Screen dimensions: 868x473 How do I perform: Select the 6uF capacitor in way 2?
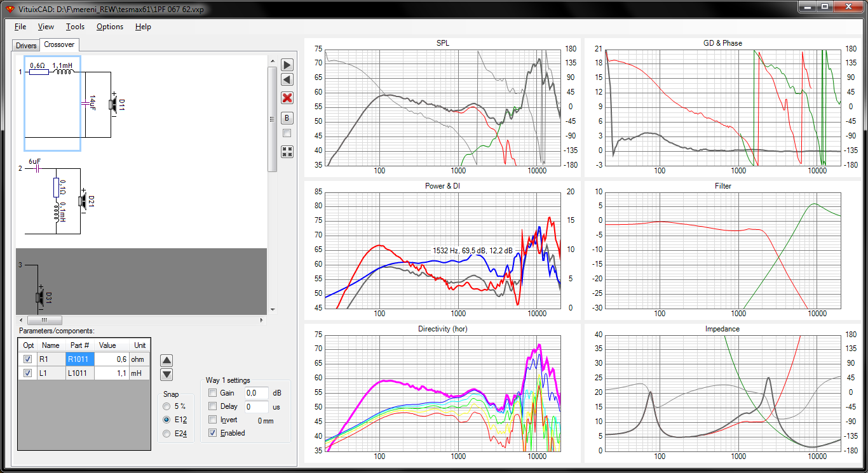click(37, 168)
